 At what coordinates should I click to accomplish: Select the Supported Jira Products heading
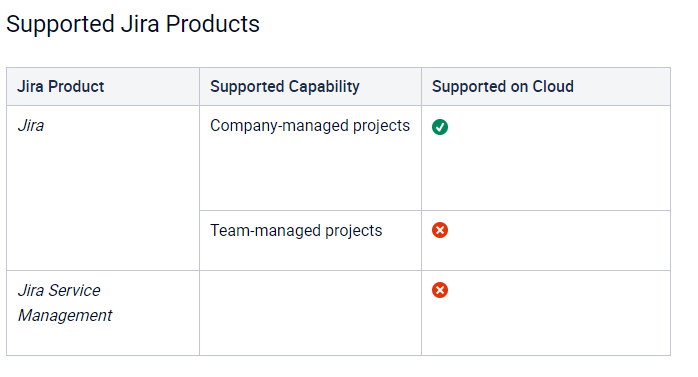point(133,24)
